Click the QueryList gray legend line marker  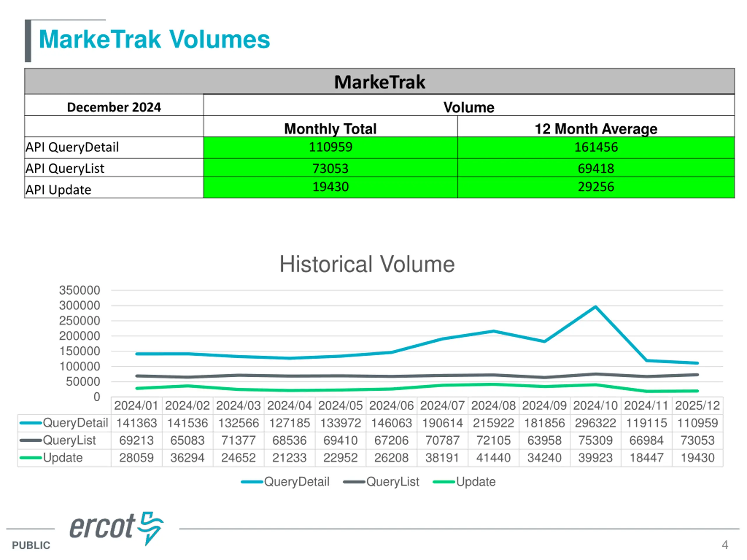point(354,482)
